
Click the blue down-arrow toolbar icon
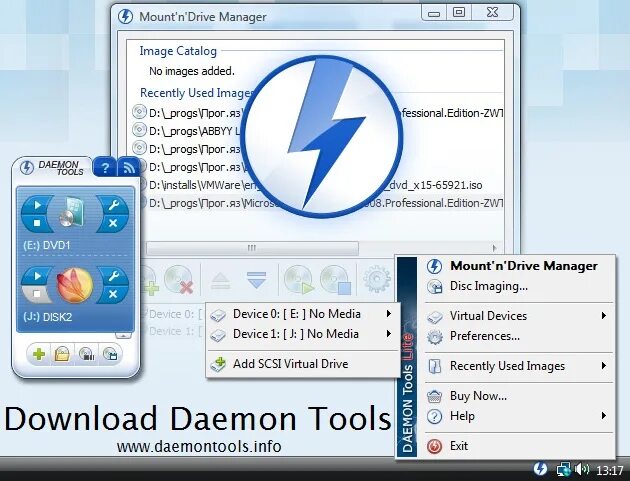click(257, 280)
